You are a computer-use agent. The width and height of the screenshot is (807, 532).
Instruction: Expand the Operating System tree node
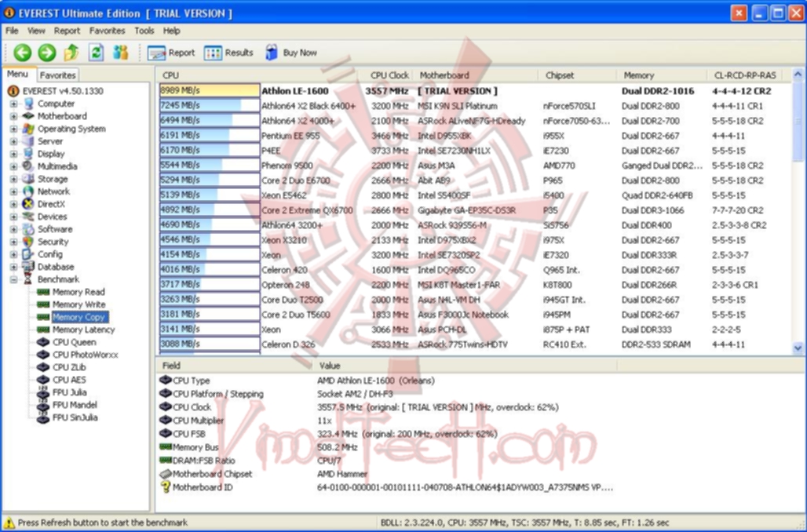pos(14,129)
